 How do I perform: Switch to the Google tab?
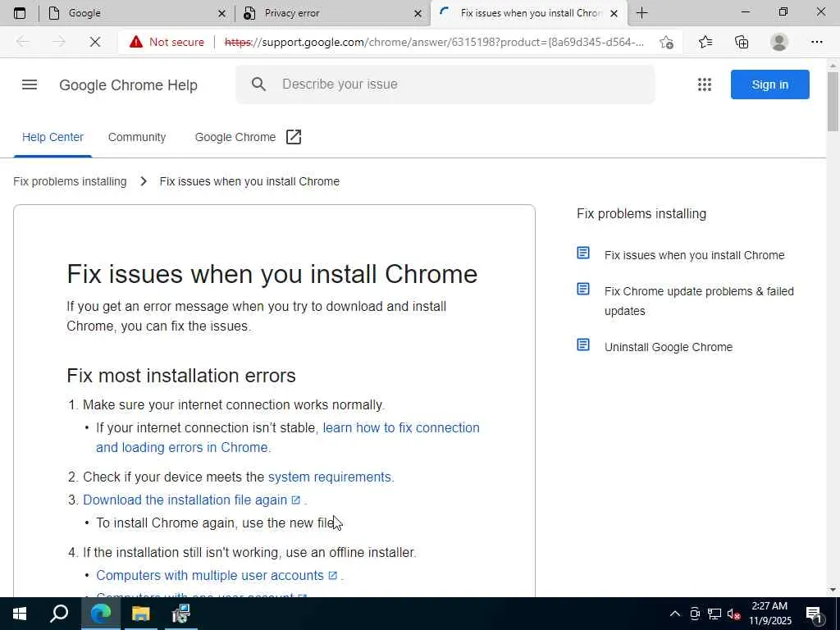pos(137,13)
